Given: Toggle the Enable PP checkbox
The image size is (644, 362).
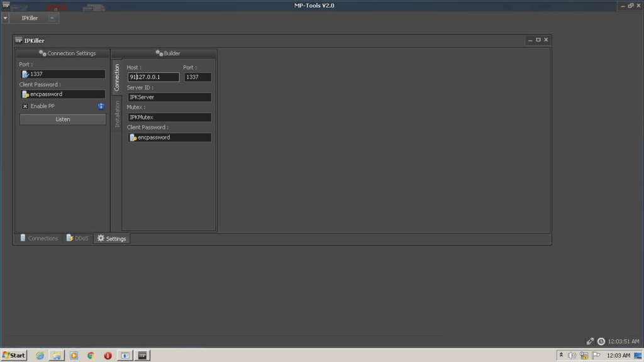Looking at the screenshot, I should click(25, 106).
